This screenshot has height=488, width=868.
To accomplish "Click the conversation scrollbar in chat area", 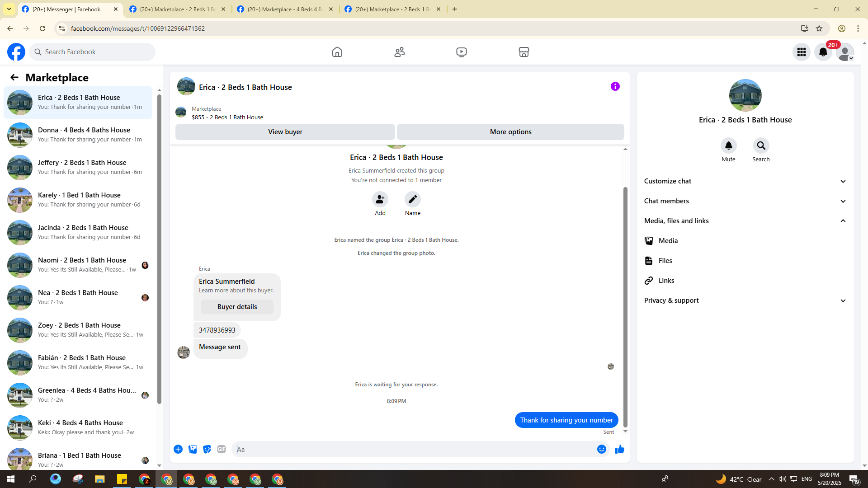I will point(625,307).
